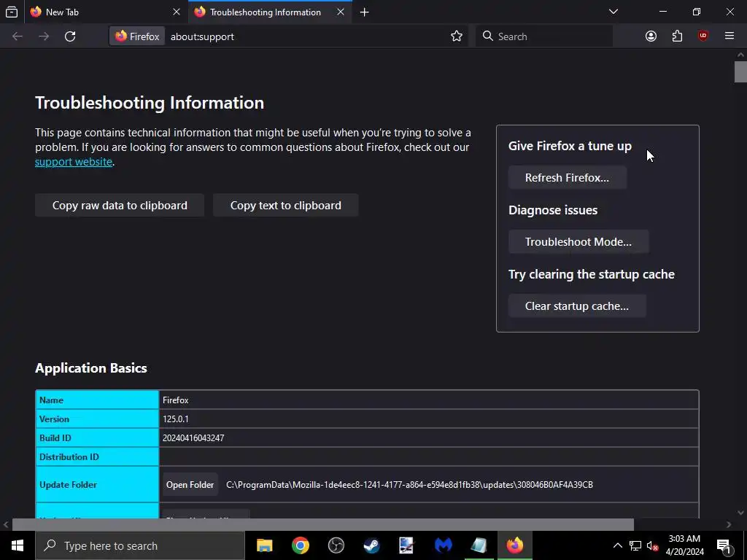Screen dimensions: 747x560
Task: Open the support website link
Action: click(74, 162)
